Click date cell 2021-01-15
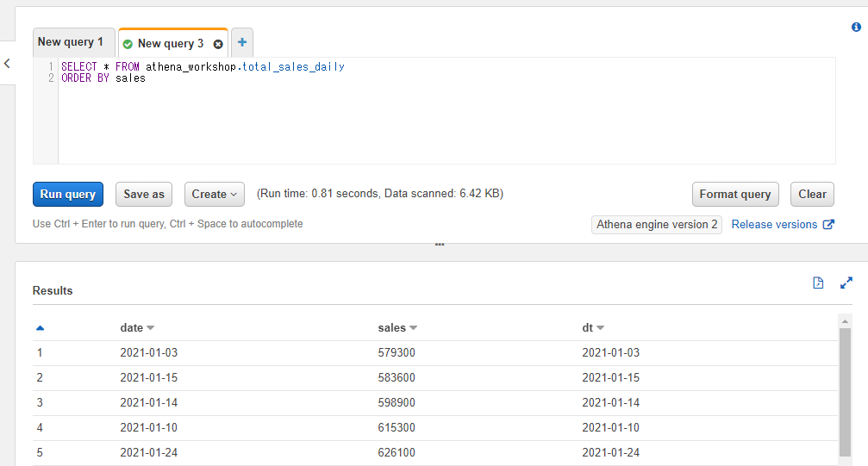Viewport: 868px width, 466px height. [x=149, y=377]
